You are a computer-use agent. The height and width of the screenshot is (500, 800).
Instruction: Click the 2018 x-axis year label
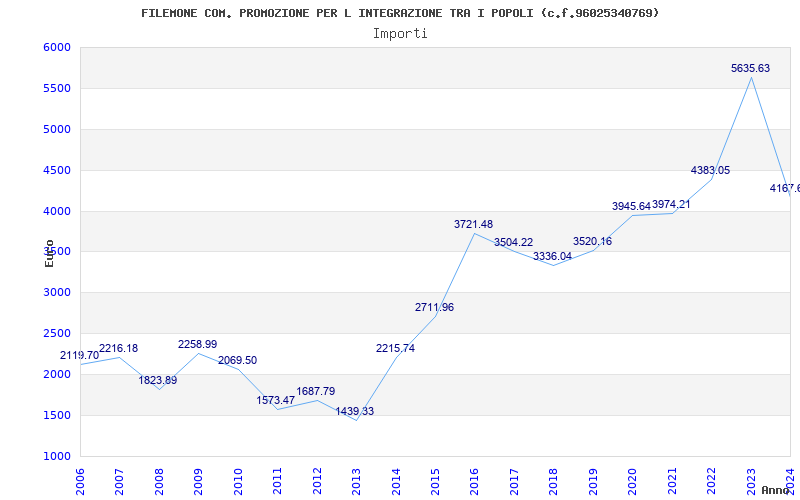(x=554, y=481)
